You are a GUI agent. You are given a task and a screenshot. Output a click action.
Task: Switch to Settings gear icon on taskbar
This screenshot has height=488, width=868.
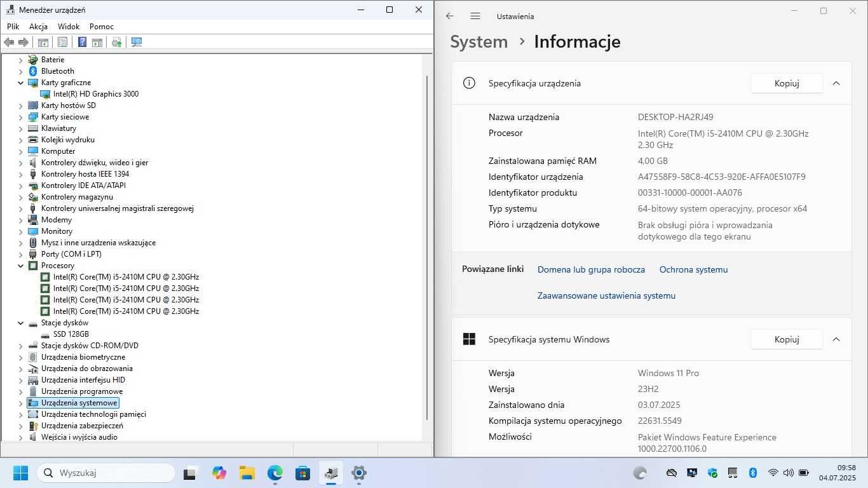[359, 473]
